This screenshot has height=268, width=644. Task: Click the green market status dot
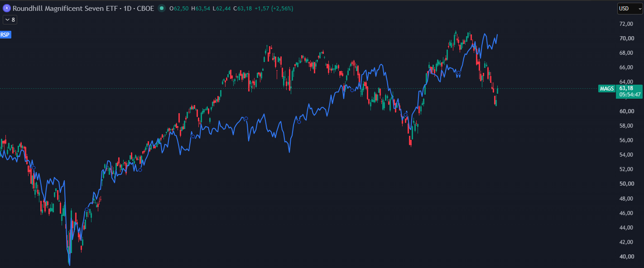coord(162,8)
